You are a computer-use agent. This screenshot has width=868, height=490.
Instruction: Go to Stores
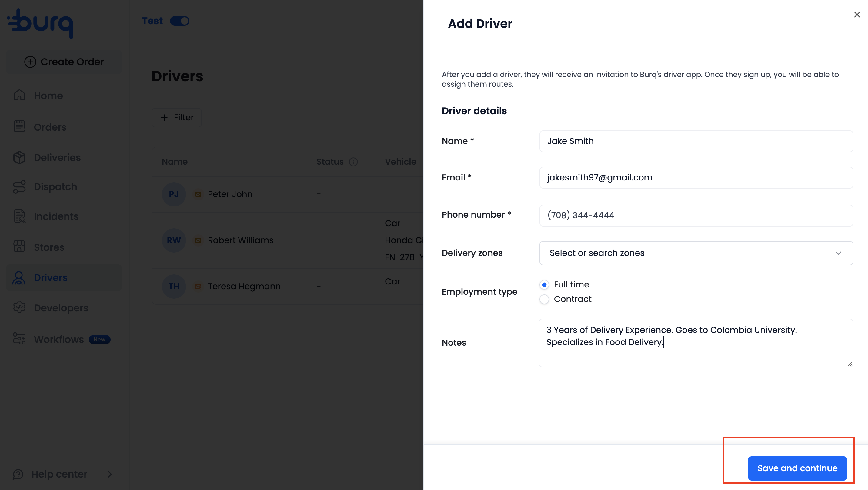pos(49,247)
